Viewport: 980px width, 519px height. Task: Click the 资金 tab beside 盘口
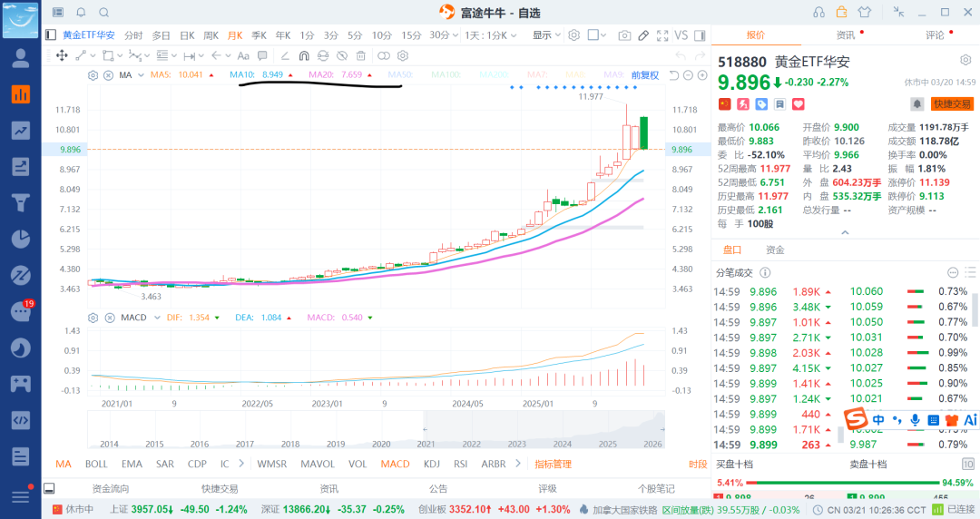click(775, 250)
